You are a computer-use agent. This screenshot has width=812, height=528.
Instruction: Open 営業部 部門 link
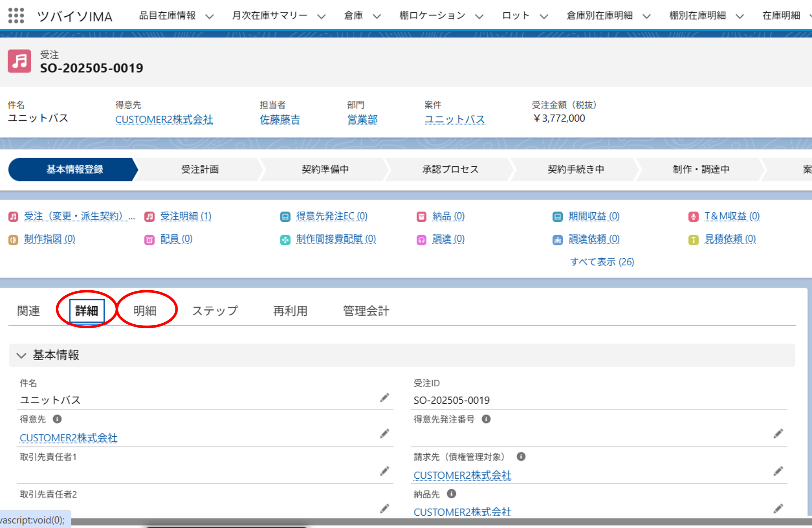pyautogui.click(x=362, y=119)
